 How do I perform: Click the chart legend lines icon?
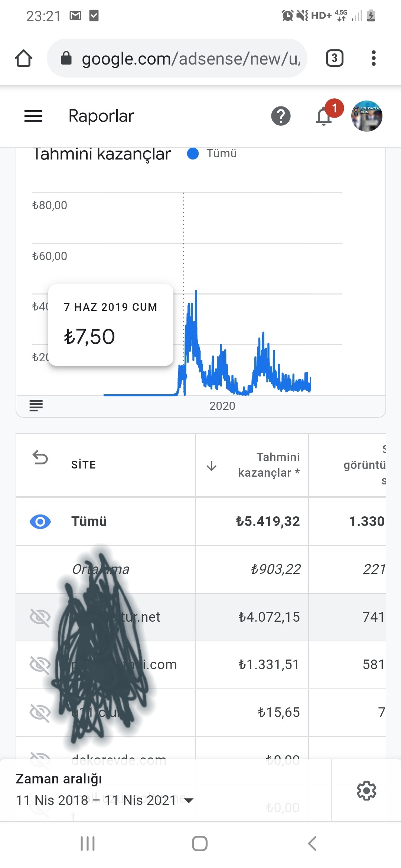[x=36, y=406]
